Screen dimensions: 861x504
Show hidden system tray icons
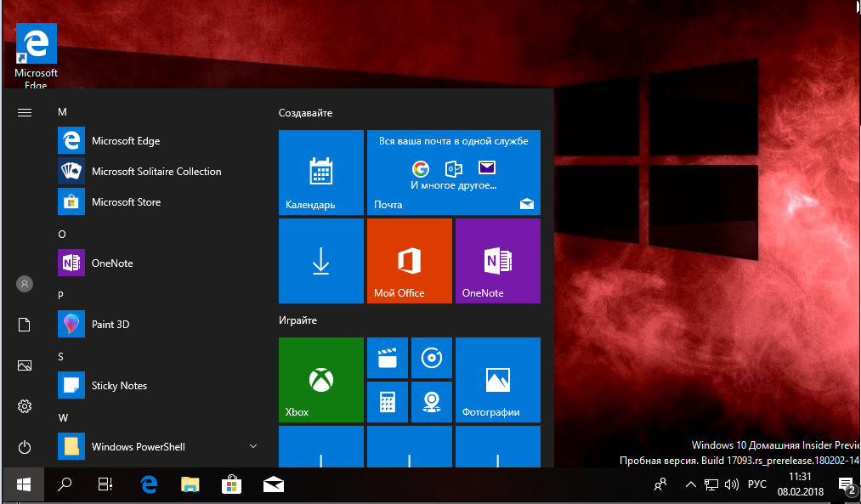click(690, 485)
